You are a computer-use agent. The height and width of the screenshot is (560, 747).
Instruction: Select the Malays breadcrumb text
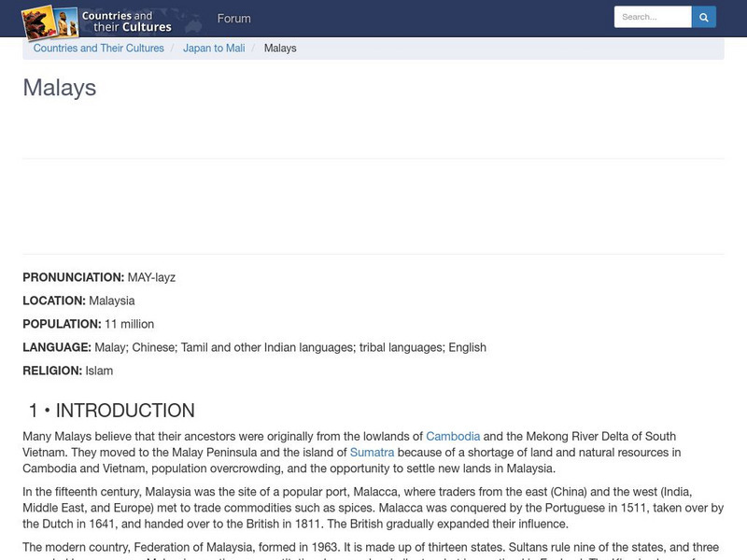coord(280,49)
